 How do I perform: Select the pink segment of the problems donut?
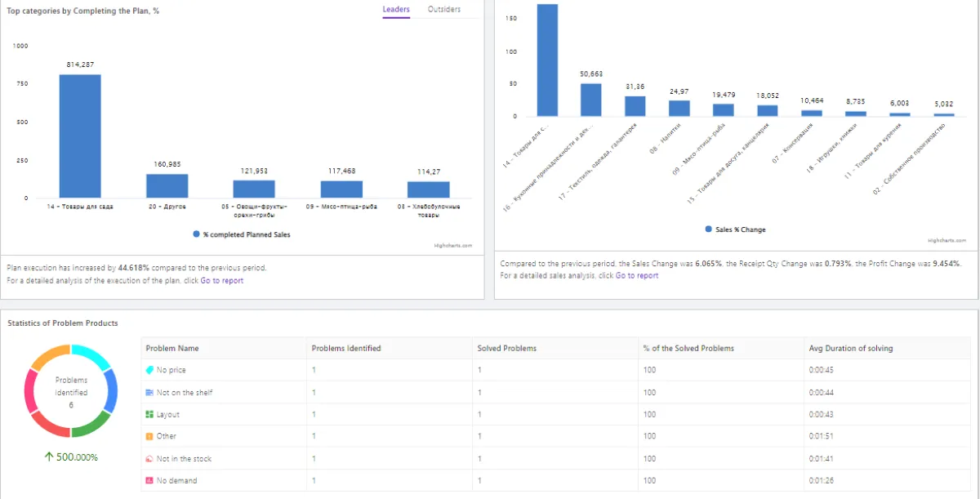tap(31, 390)
